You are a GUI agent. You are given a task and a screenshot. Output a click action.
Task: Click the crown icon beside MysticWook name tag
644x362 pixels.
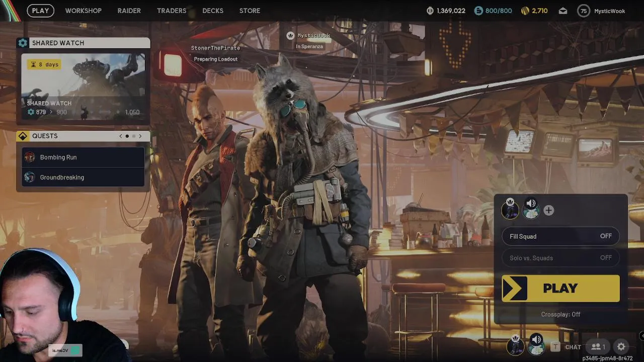click(290, 36)
